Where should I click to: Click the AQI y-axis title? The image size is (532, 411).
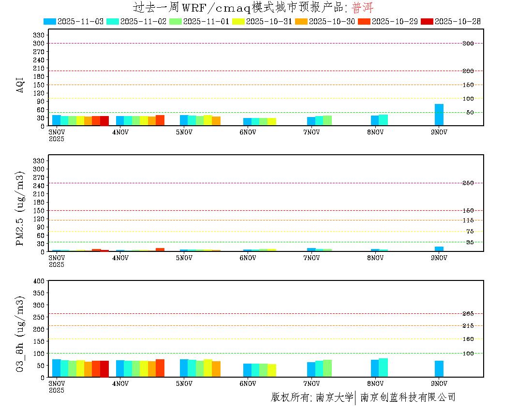[x=20, y=84]
